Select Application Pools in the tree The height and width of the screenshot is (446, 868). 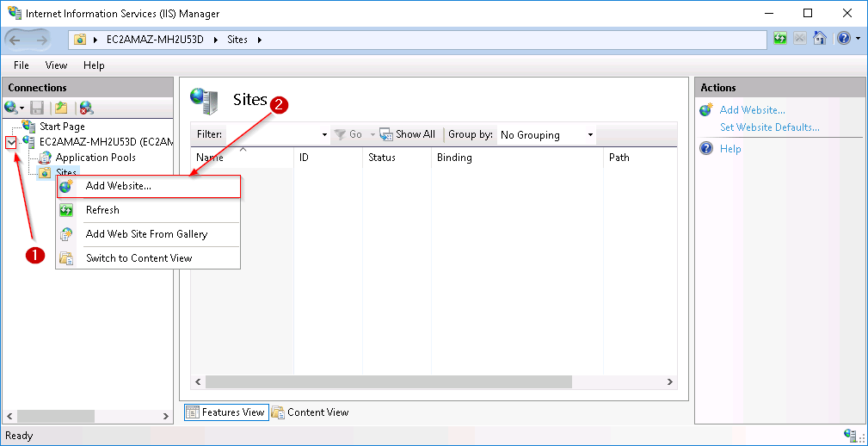[x=95, y=158]
